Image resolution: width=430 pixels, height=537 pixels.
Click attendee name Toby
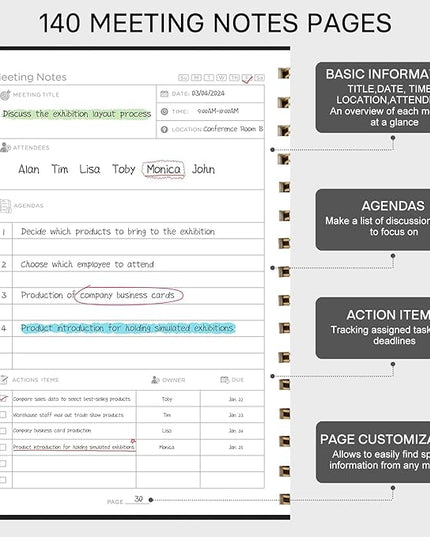(124, 169)
